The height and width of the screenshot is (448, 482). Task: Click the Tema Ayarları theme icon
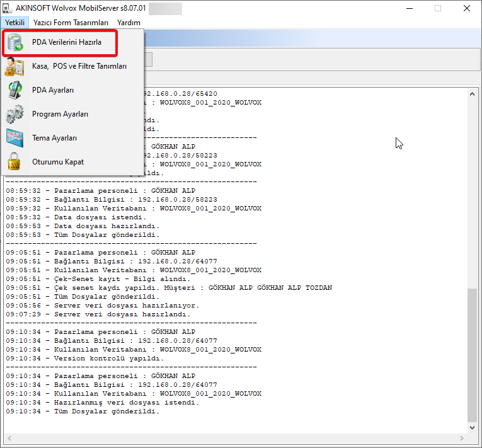click(x=14, y=138)
